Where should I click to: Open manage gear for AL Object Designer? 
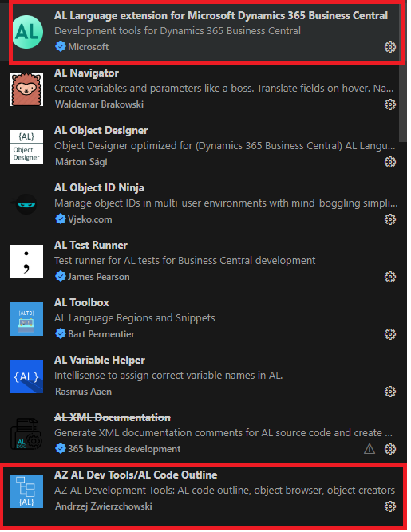[390, 162]
